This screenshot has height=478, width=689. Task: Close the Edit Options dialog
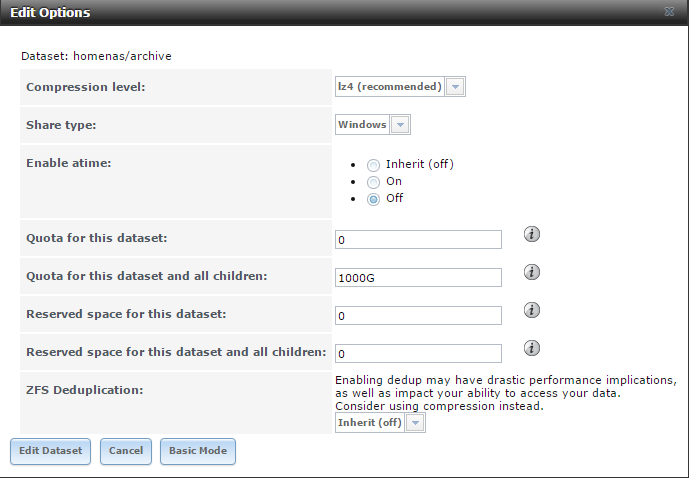click(668, 13)
